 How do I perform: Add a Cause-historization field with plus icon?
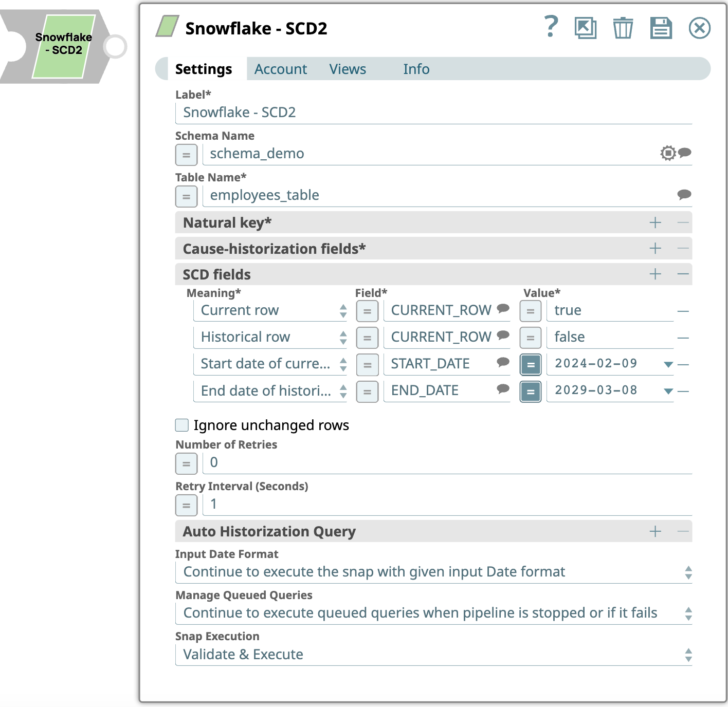[655, 249]
